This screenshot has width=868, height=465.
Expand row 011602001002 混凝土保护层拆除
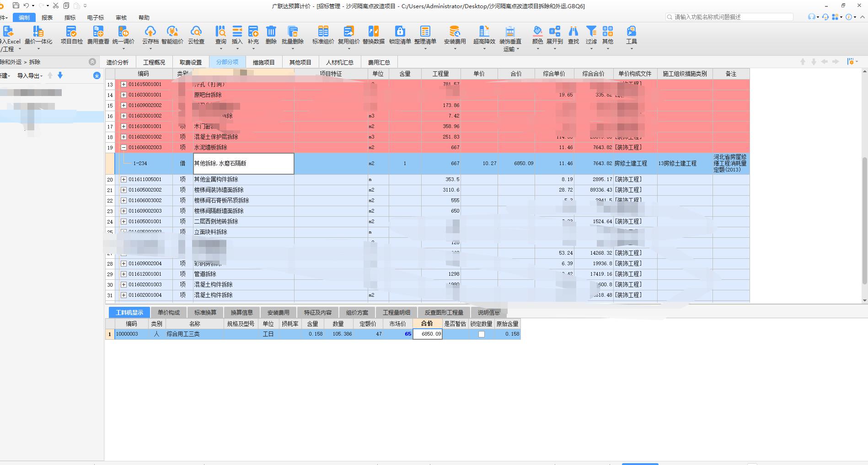point(123,137)
